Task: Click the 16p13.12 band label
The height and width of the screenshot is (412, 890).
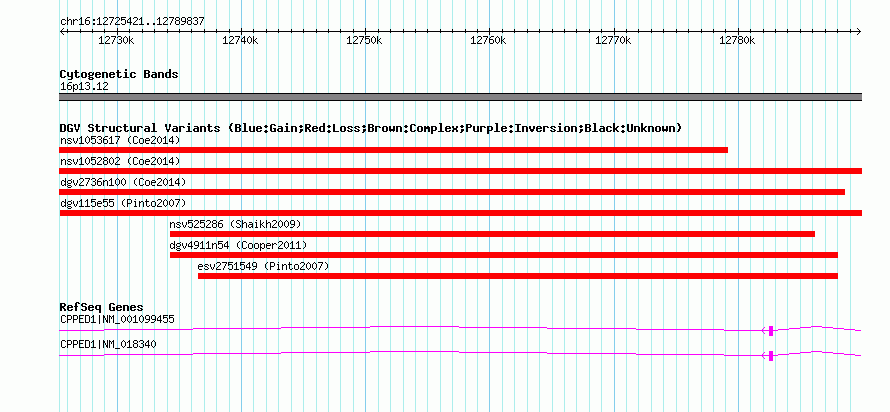Action: pos(84,87)
